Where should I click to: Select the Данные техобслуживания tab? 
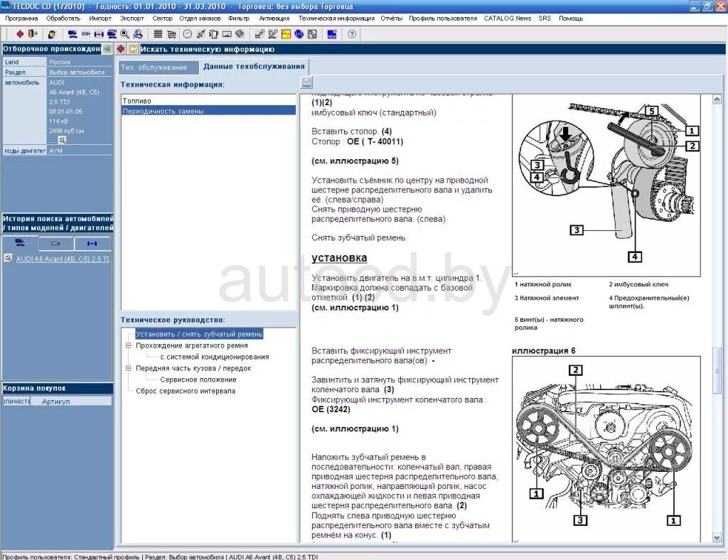[254, 66]
